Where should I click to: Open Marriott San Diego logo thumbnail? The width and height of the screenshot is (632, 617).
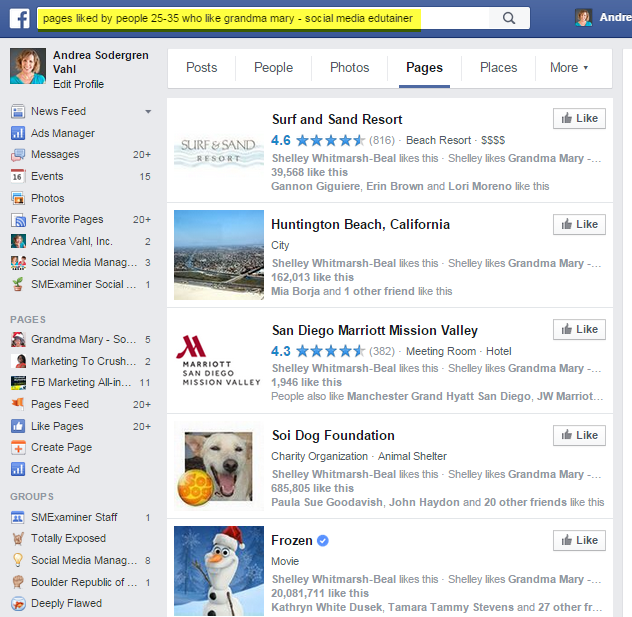point(219,361)
